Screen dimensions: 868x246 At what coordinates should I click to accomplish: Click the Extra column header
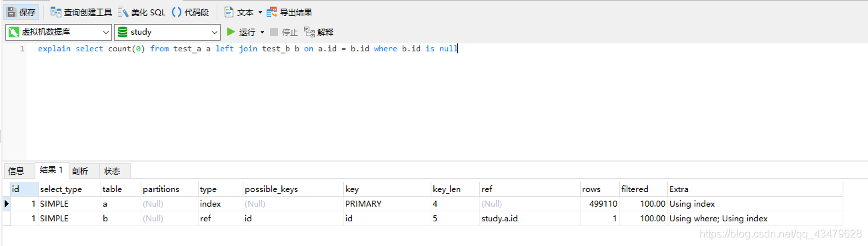[x=755, y=189]
